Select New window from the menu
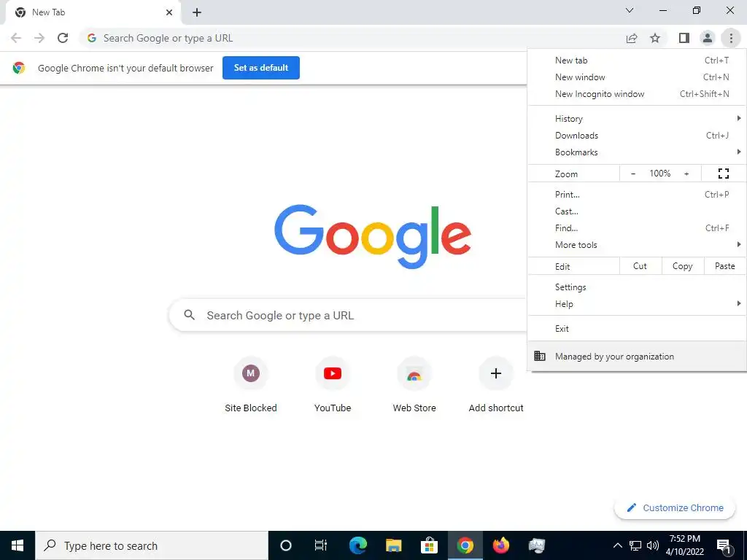The height and width of the screenshot is (560, 747). click(x=638, y=77)
